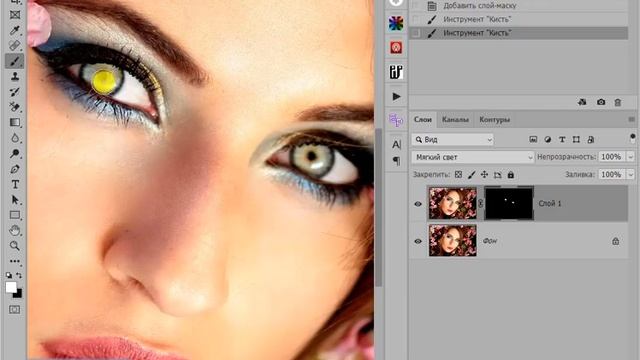The width and height of the screenshot is (640, 360).
Task: Toggle lock image pixels brush icon
Action: (471, 175)
